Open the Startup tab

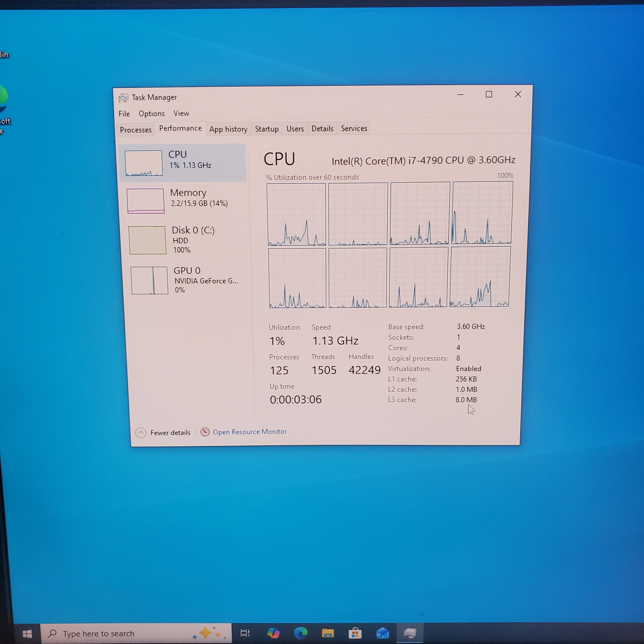pos(267,129)
